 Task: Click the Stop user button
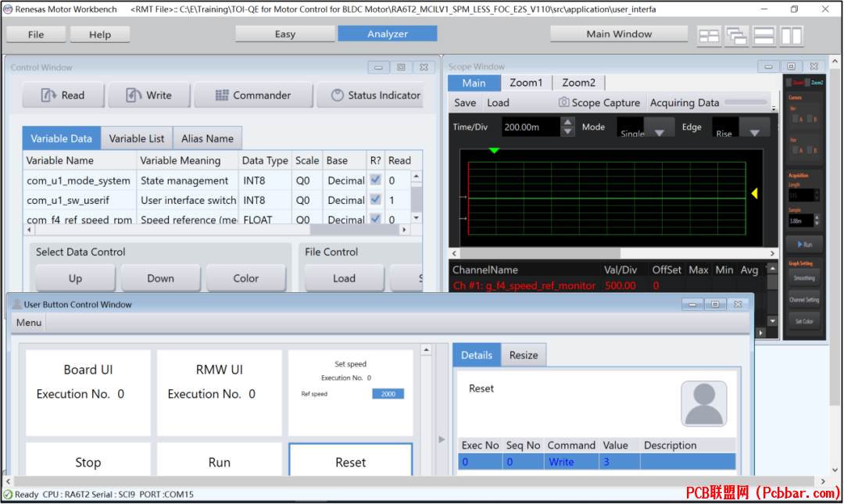88,459
